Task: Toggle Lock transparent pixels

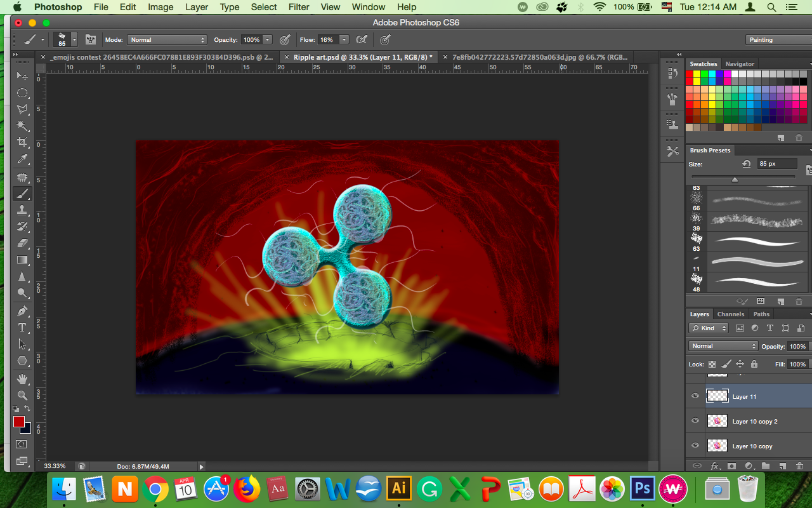Action: [712, 364]
